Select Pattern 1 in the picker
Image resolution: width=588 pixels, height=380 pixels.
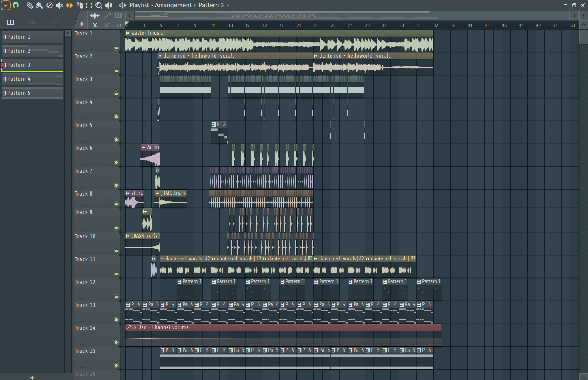(x=32, y=37)
